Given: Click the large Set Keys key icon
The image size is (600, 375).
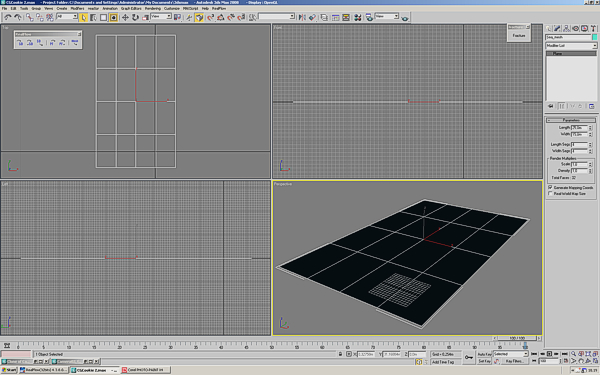Looking at the screenshot, I should click(469, 357).
